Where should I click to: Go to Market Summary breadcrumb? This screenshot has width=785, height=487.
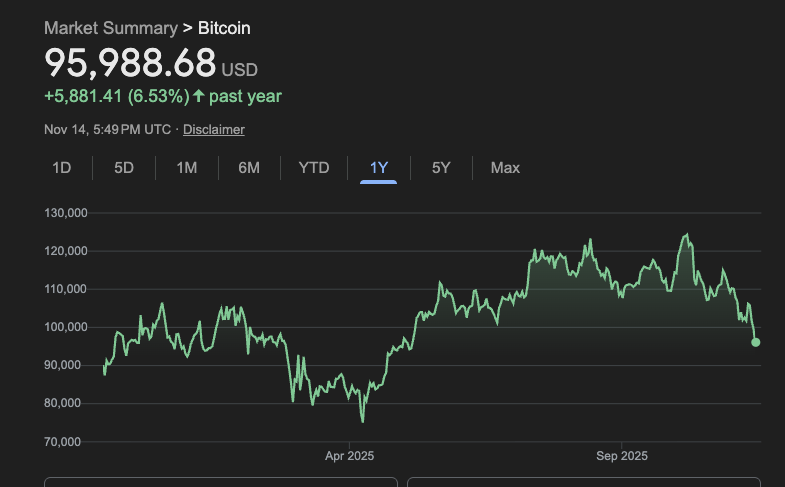(x=111, y=28)
